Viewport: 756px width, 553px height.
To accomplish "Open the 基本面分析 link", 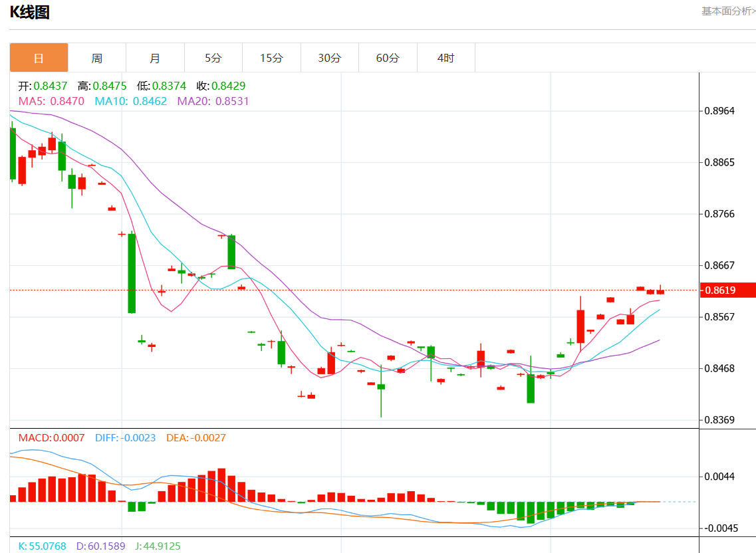I will [x=728, y=11].
